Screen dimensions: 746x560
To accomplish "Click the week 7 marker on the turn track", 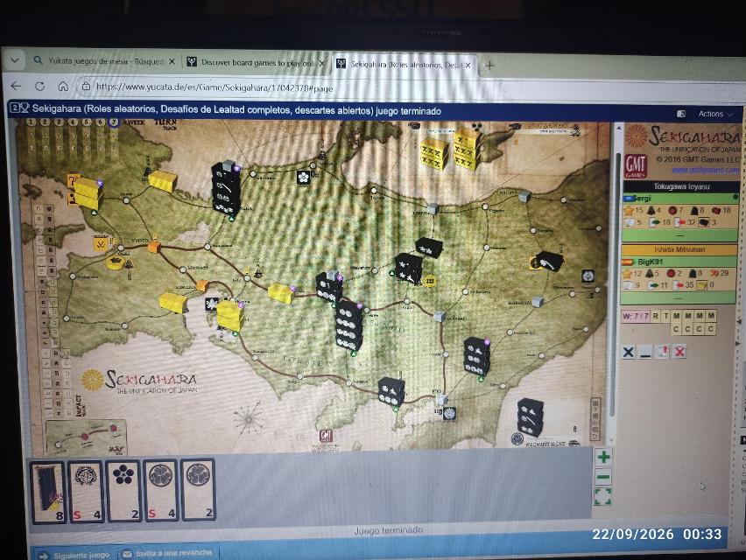I will pyautogui.click(x=114, y=122).
